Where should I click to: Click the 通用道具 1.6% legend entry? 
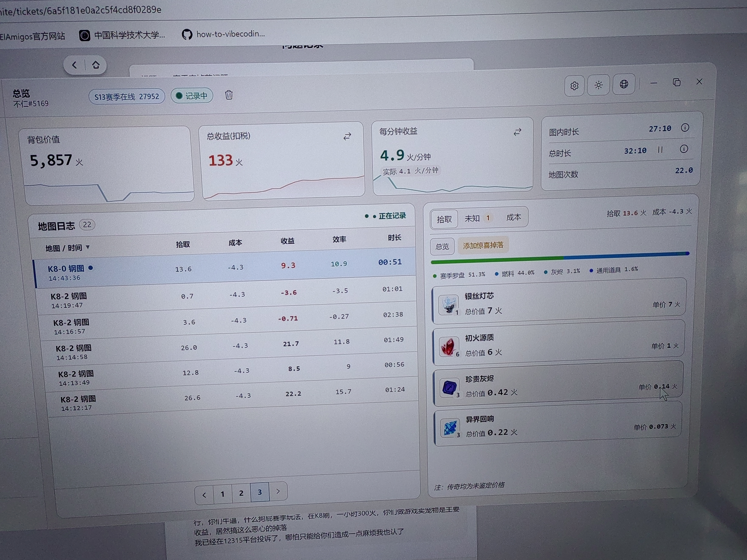coord(614,270)
